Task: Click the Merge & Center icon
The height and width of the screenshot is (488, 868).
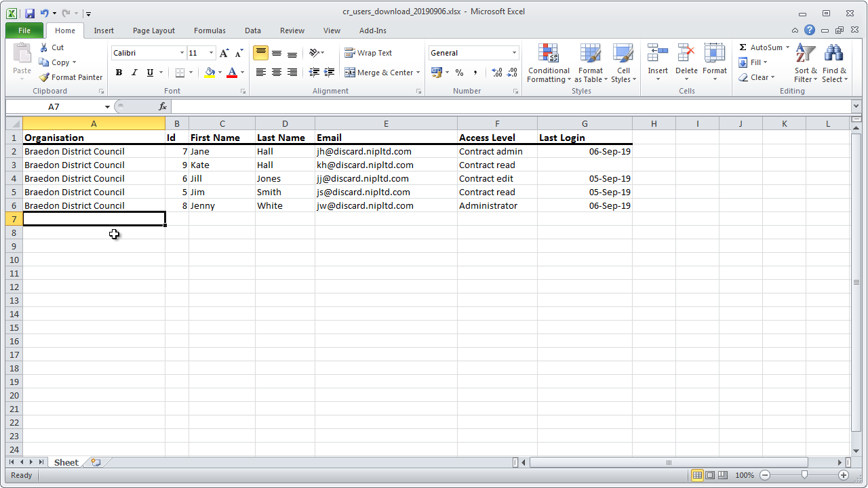Action: point(350,73)
